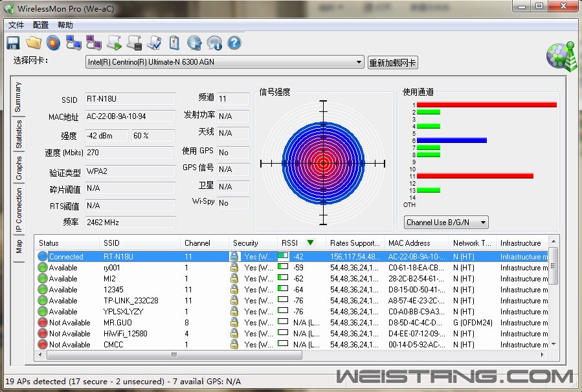Click the AP list scroll right arrow
The width and height of the screenshot is (582, 392).
click(x=543, y=355)
